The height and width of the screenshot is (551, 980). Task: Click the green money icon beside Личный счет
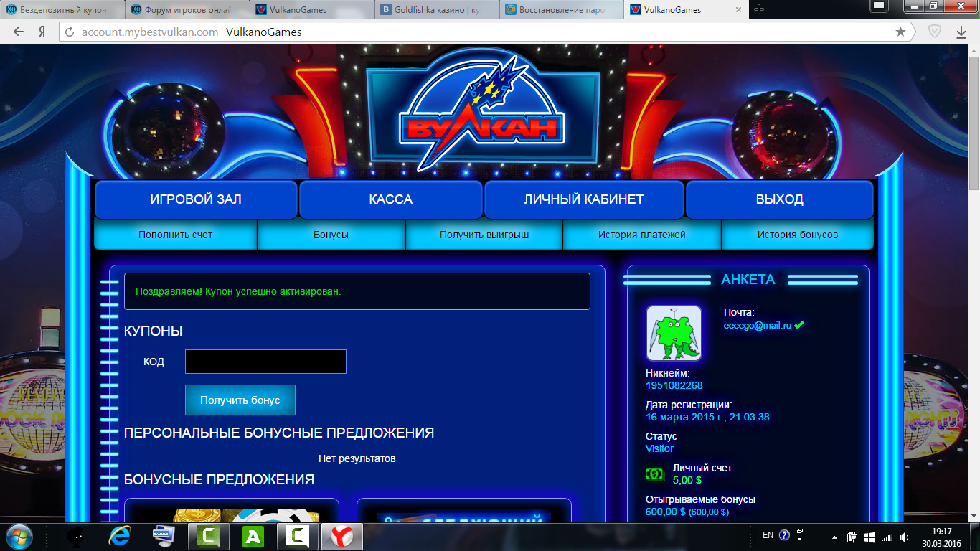[655, 474]
